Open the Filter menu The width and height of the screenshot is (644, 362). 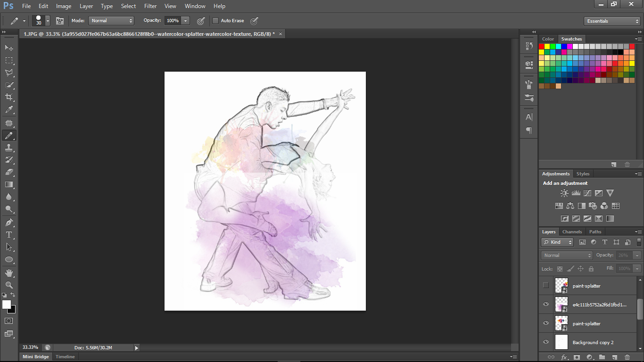click(150, 6)
